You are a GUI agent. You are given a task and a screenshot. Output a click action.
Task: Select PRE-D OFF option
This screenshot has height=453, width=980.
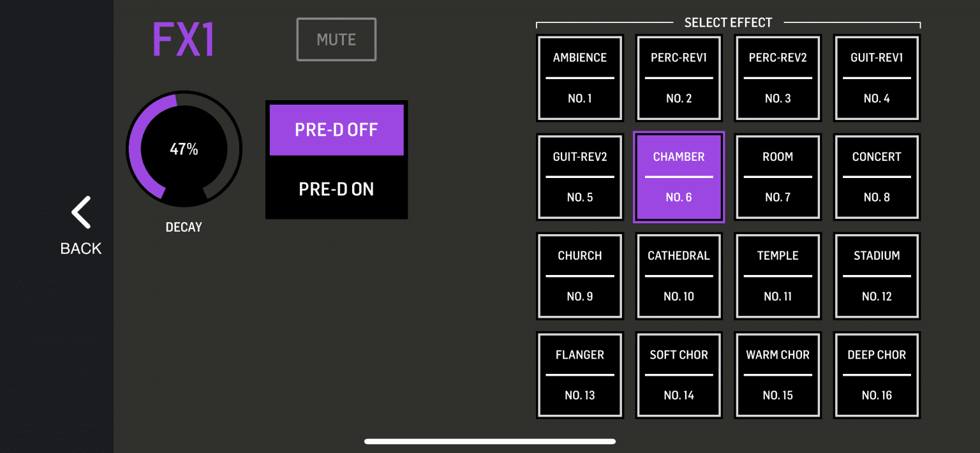pos(336,130)
